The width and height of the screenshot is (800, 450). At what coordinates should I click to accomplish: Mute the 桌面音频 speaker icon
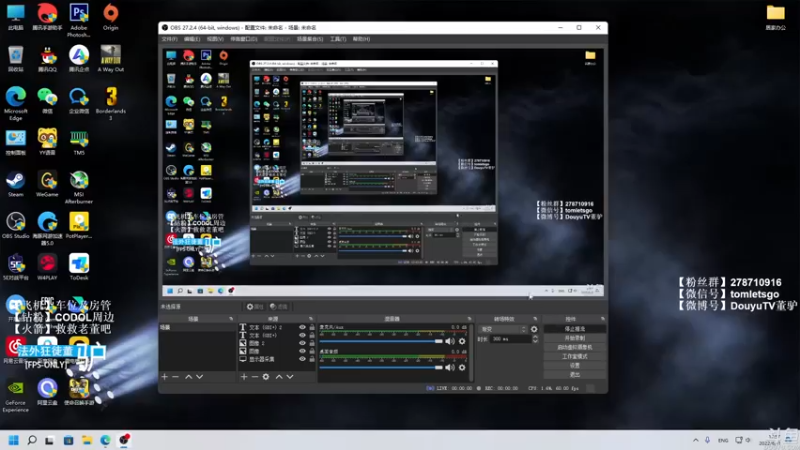pyautogui.click(x=450, y=367)
